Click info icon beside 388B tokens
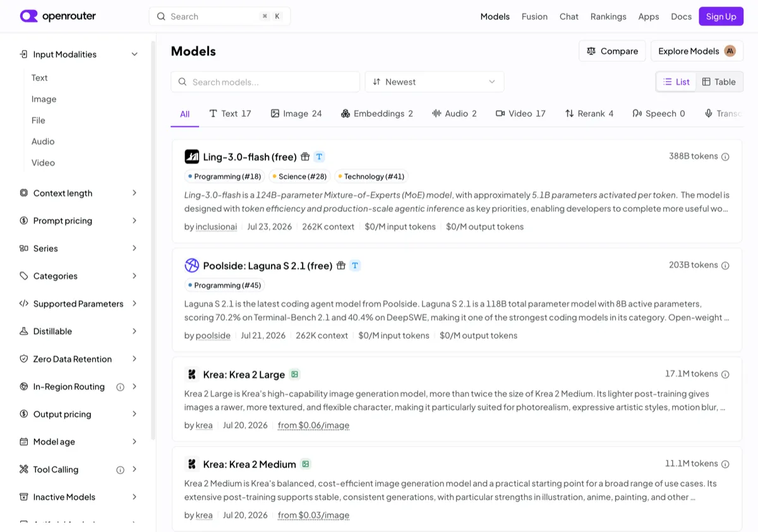758x532 pixels. (x=725, y=157)
